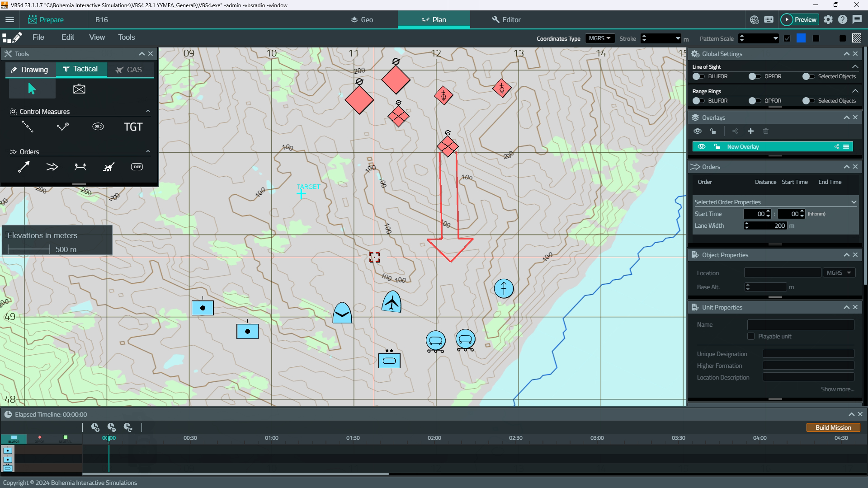Select the arrow pointer selection tool
The height and width of the screenshot is (488, 868).
point(32,89)
